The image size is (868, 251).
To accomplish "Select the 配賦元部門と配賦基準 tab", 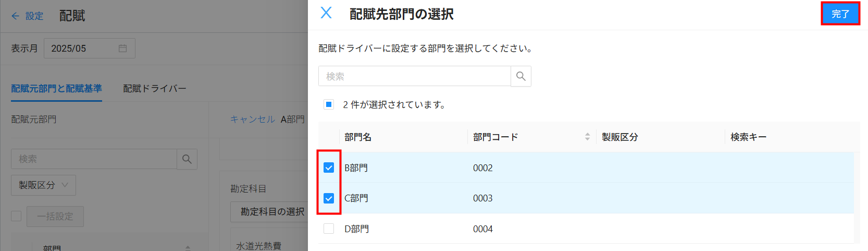I will [x=56, y=89].
